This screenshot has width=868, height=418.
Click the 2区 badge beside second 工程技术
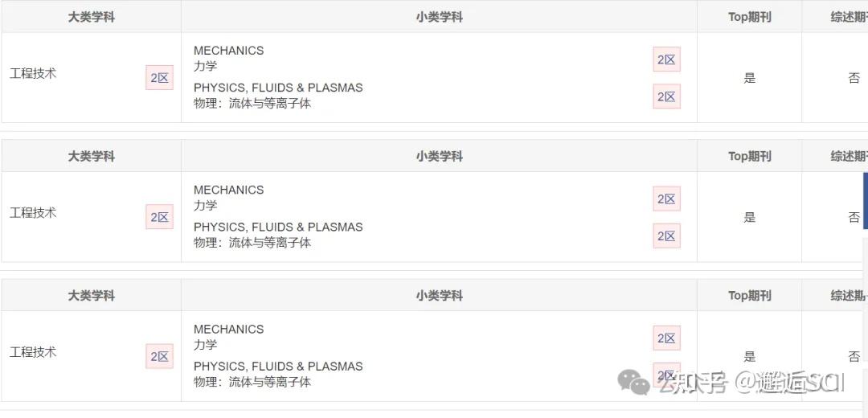pos(159,217)
